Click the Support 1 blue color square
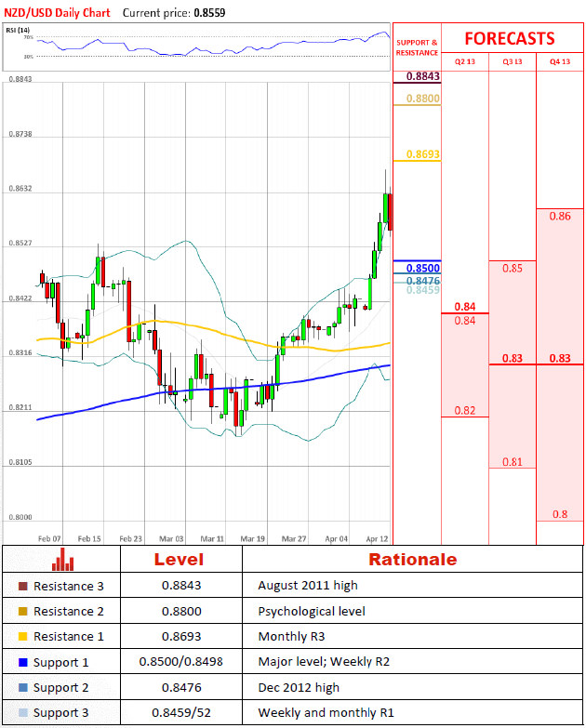This screenshot has width=586, height=728. tap(22, 662)
